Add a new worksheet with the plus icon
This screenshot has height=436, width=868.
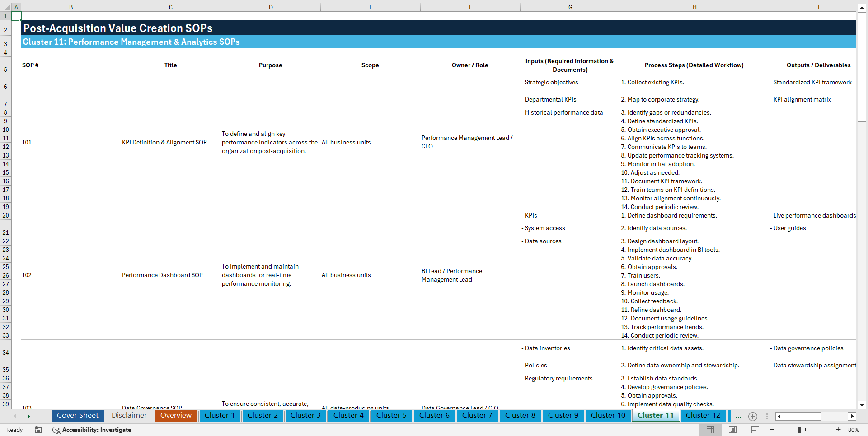click(x=753, y=416)
